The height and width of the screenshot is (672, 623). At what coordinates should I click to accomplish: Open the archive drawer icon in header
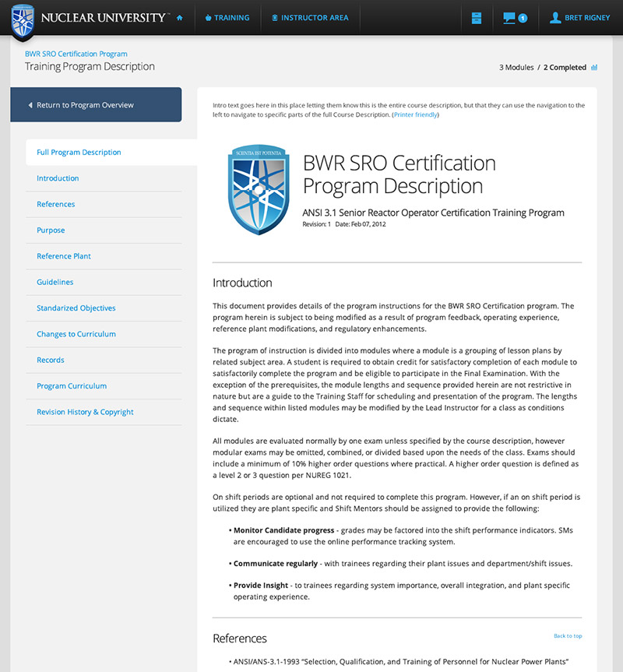477,18
